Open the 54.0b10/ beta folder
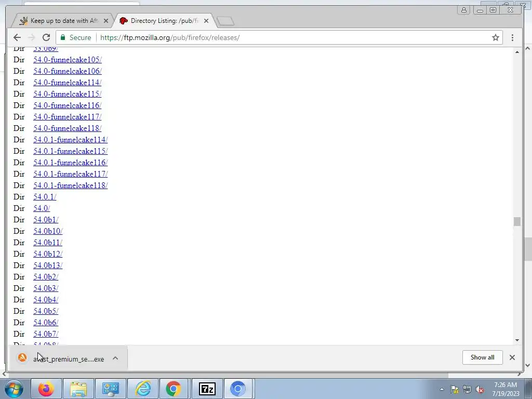 pyautogui.click(x=48, y=231)
